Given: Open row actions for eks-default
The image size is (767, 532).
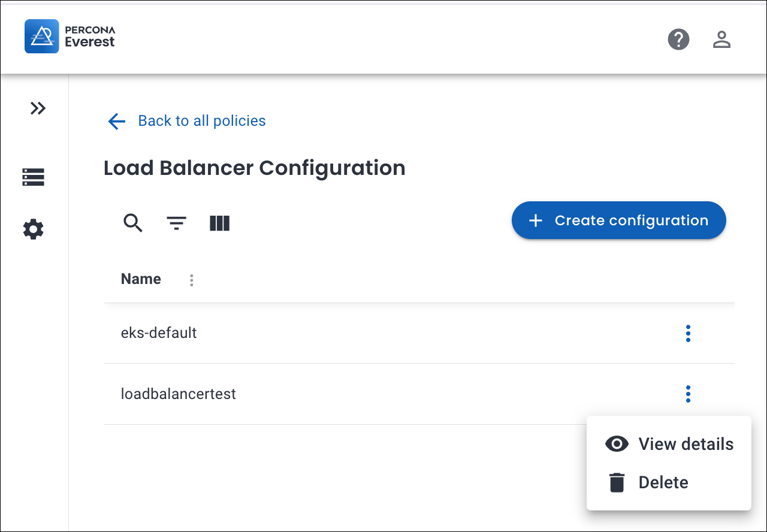Looking at the screenshot, I should pyautogui.click(x=688, y=333).
